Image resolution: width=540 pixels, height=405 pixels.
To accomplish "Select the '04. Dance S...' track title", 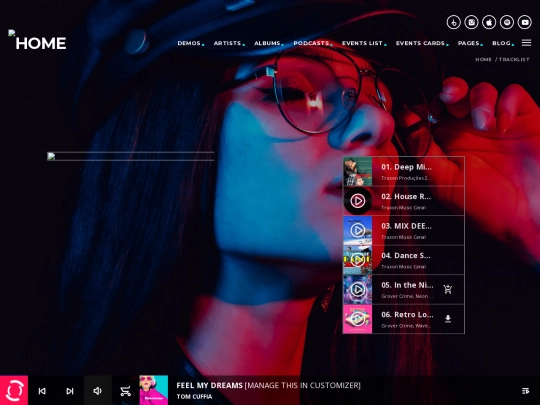I will 406,256.
